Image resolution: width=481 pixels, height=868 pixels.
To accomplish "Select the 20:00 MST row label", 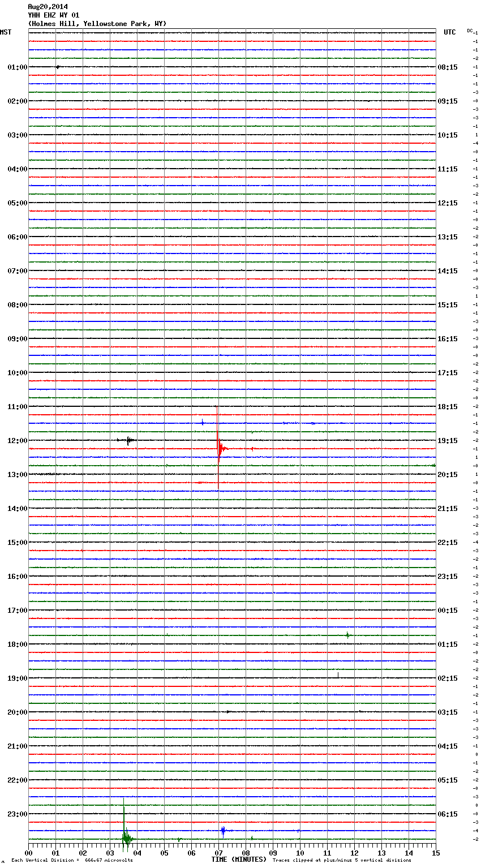I will [17, 712].
